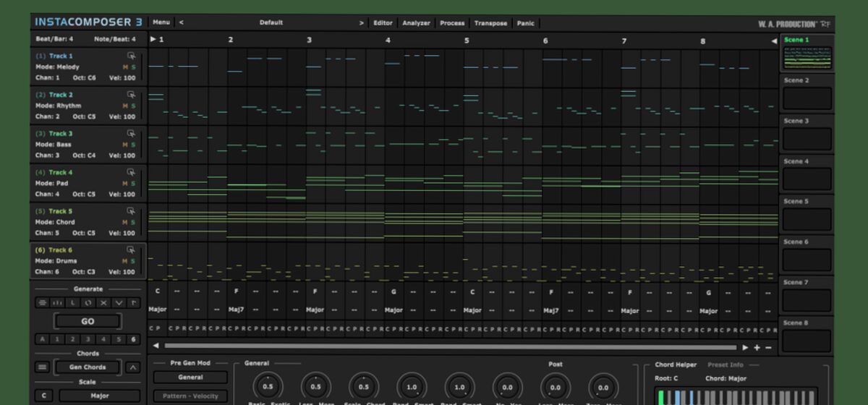Toggle track selector 3
This screenshot has height=405, width=868.
click(x=88, y=339)
